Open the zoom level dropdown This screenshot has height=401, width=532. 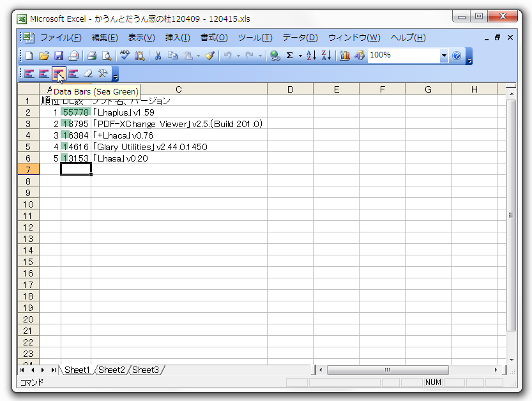[443, 56]
